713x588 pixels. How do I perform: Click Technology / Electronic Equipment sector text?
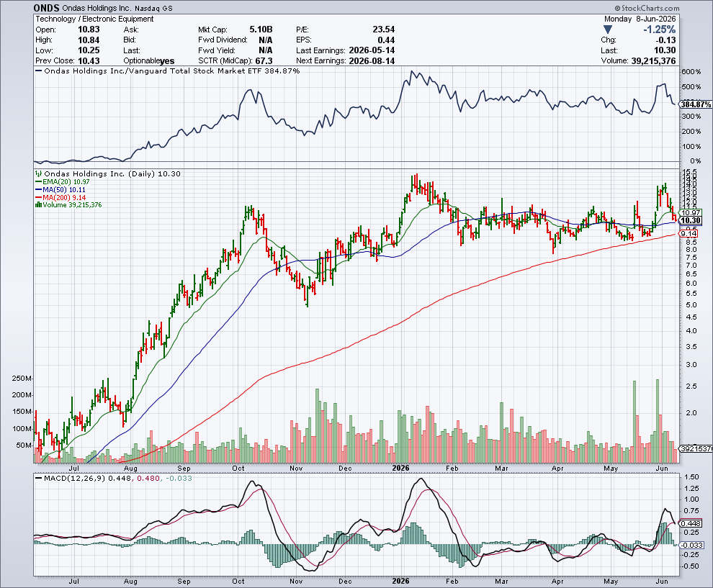[x=94, y=19]
